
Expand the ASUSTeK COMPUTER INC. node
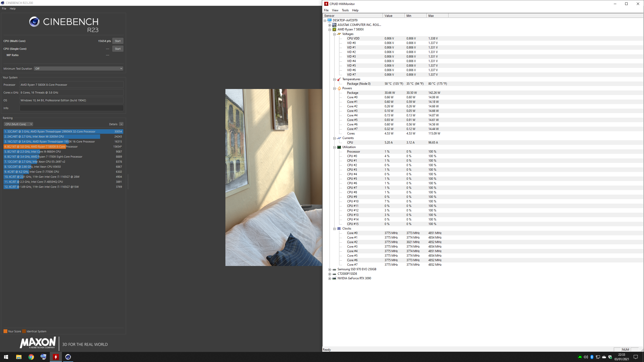[x=330, y=25]
